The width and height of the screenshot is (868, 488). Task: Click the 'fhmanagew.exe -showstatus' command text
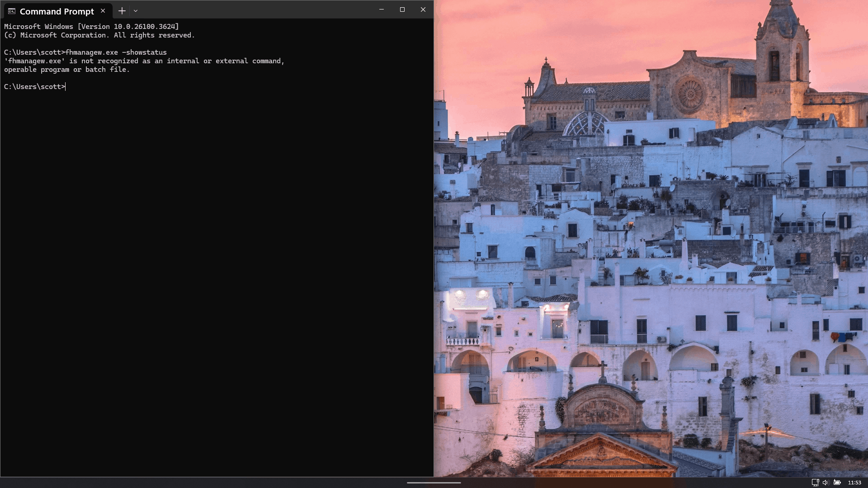tap(116, 52)
